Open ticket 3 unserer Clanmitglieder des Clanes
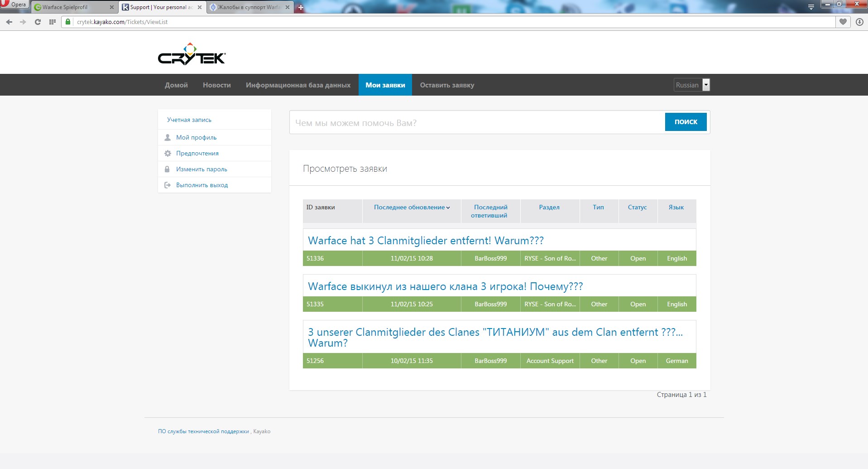The height and width of the screenshot is (469, 868). click(x=495, y=337)
